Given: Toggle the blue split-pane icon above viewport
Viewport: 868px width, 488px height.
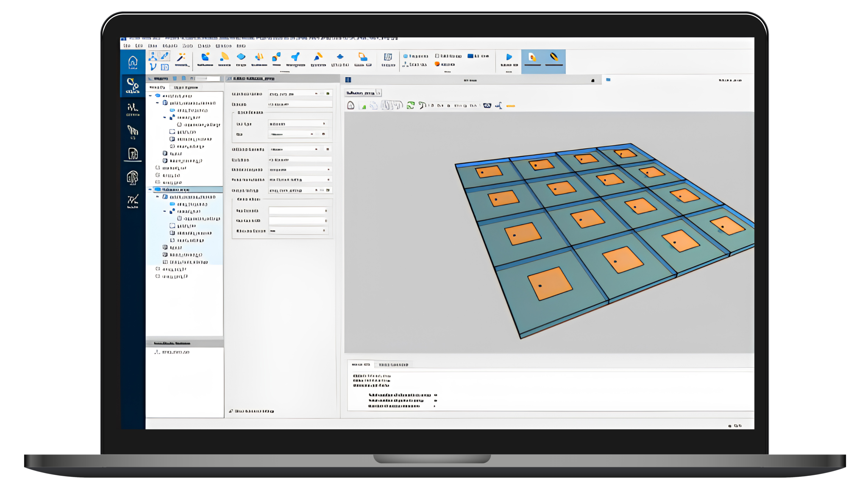Looking at the screenshot, I should 348,80.
